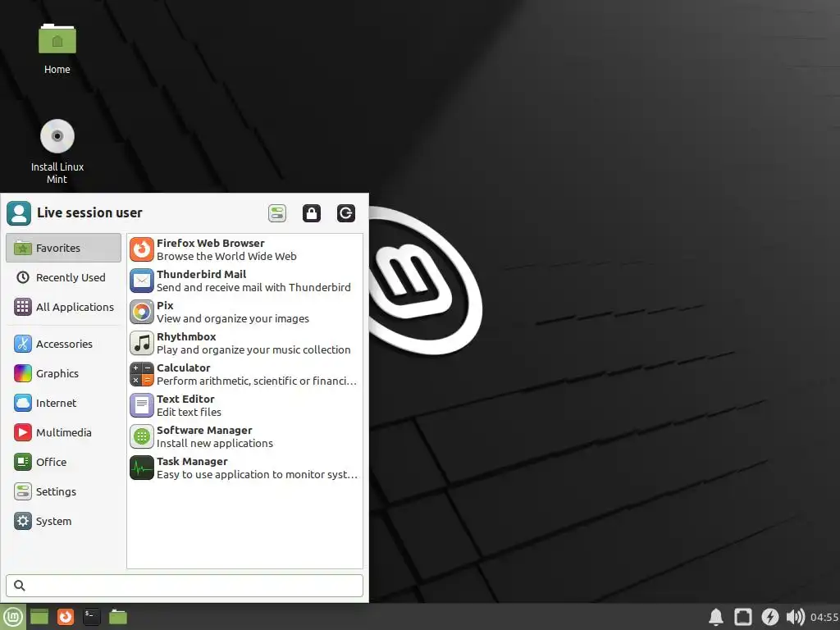Open settings manager icon in menu header
Viewport: 840px width, 630px height.
click(x=277, y=213)
